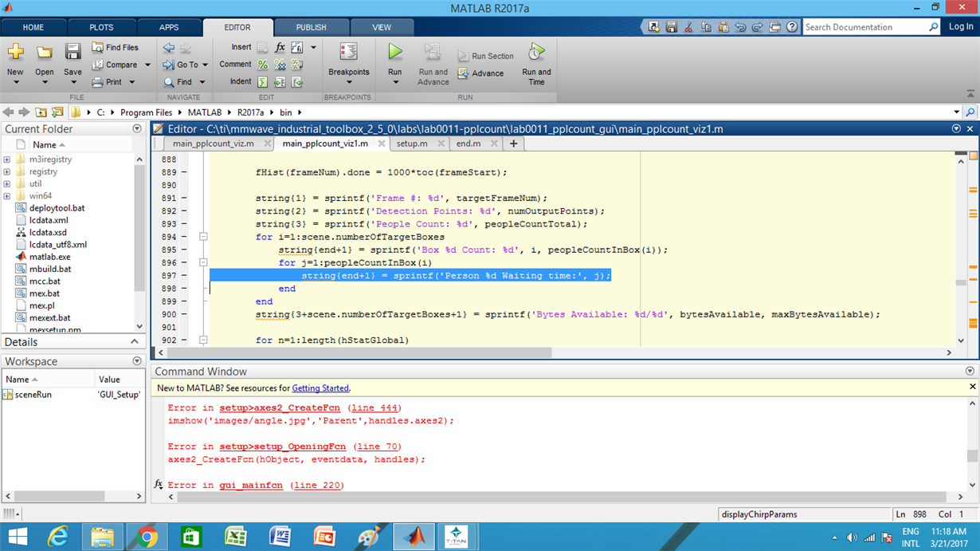The width and height of the screenshot is (980, 551).
Task: Open the Compare dropdown arrow
Action: [147, 65]
